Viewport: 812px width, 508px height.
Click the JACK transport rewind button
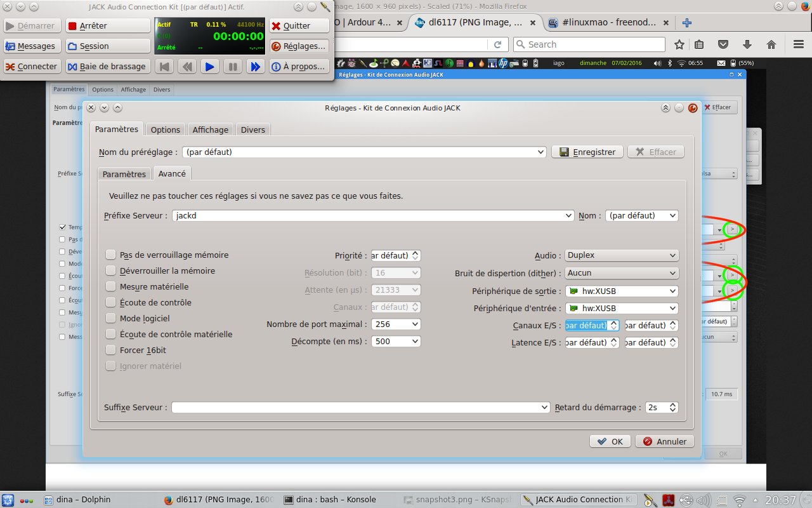click(x=187, y=66)
